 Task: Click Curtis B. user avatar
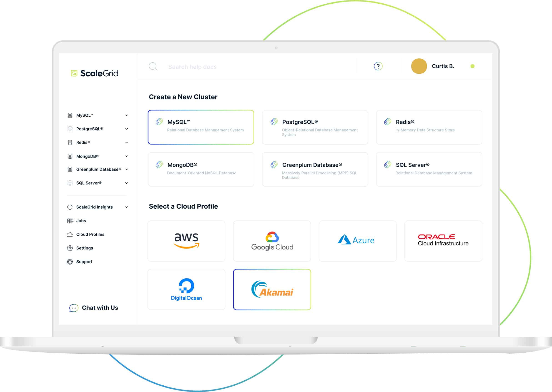[419, 66]
